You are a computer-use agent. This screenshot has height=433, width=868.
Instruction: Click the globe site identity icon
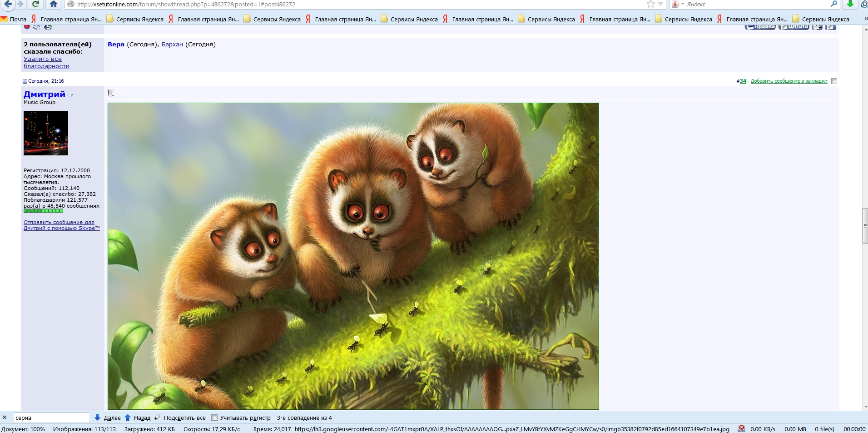[70, 5]
